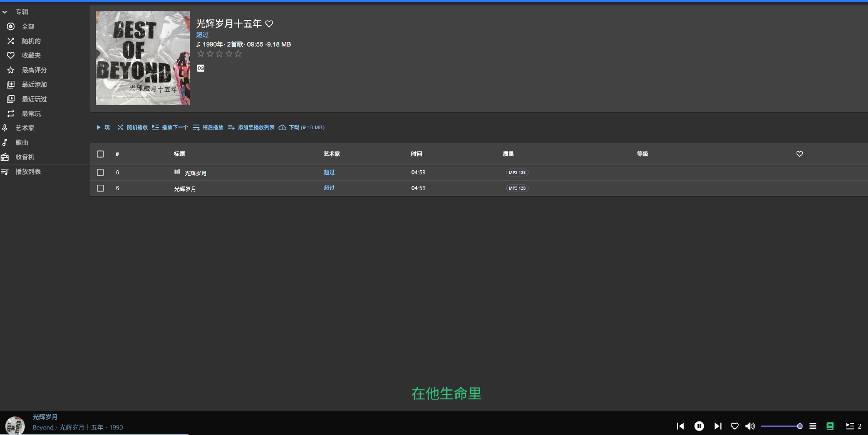
Task: Sort tracks by the 时间 column
Action: (416, 154)
